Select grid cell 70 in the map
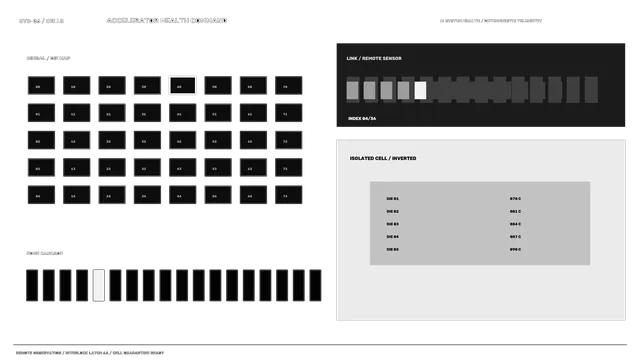Screen dimensions: 640x360 click(x=289, y=85)
